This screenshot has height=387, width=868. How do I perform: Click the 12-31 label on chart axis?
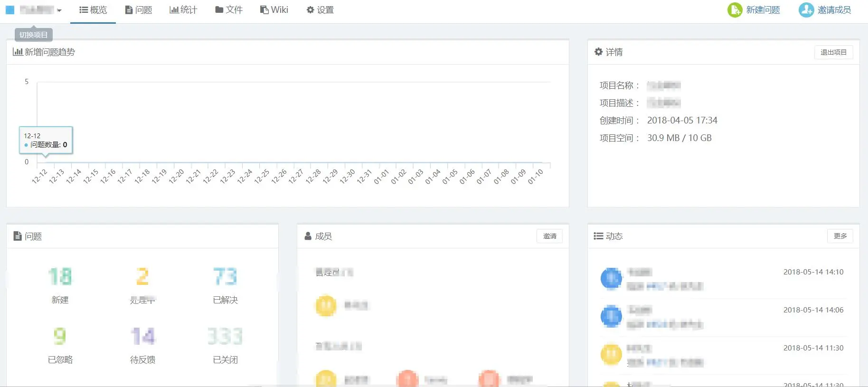[364, 177]
